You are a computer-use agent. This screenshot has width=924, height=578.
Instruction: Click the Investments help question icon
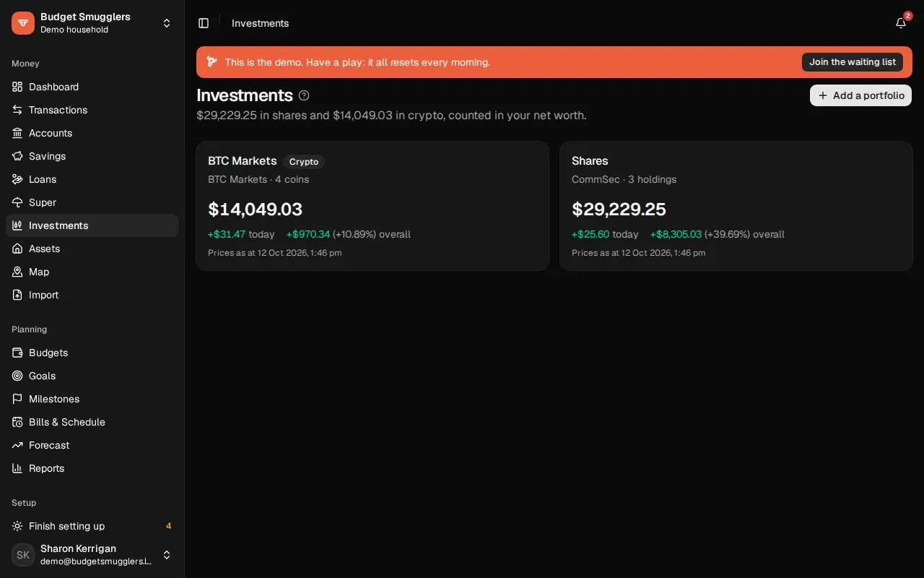[x=304, y=95]
